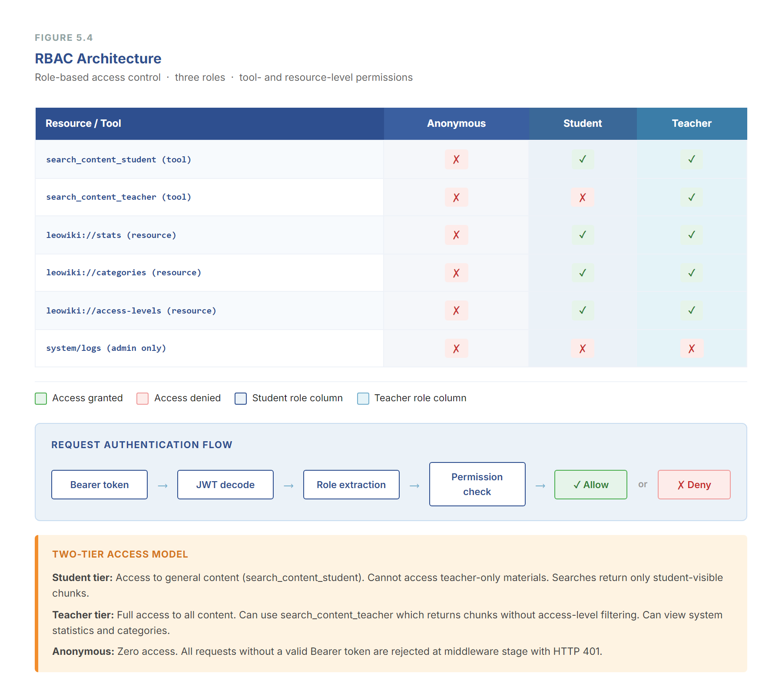Click the Student X for search_content_teacher
This screenshot has width=782, height=700.
click(583, 197)
